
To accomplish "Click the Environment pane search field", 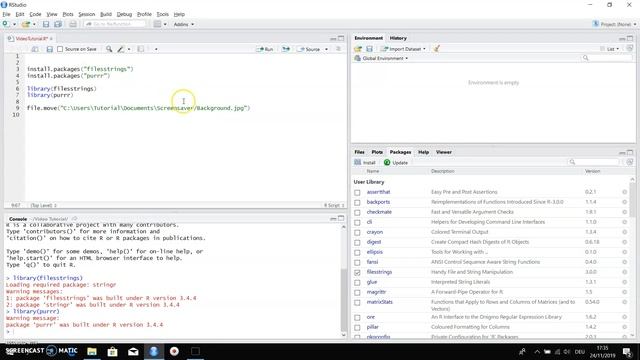I will (607, 58).
